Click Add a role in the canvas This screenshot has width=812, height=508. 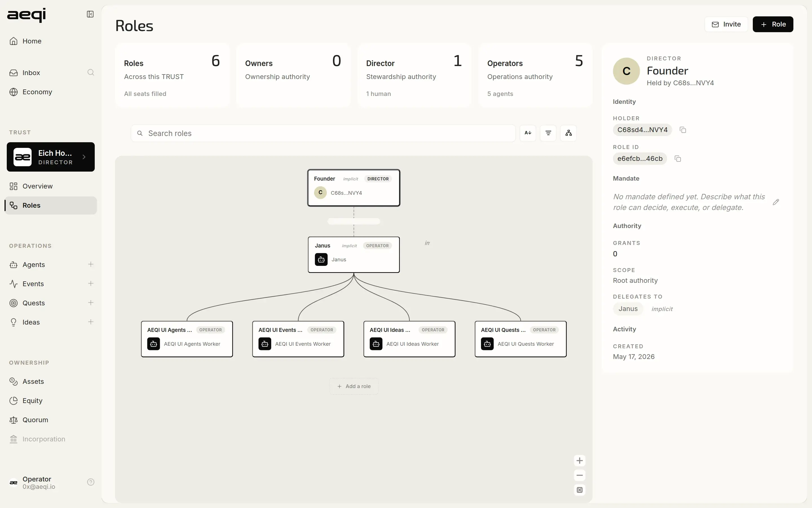(x=354, y=386)
